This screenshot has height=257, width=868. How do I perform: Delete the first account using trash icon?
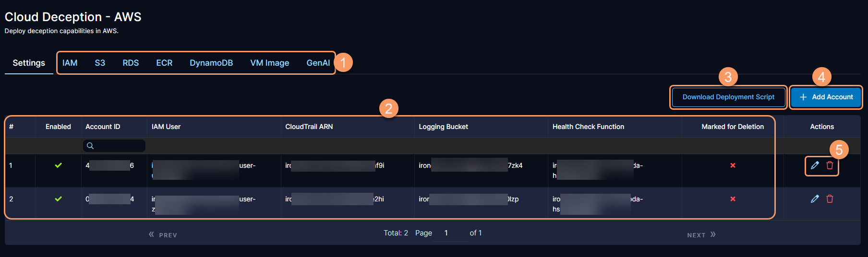tap(830, 165)
